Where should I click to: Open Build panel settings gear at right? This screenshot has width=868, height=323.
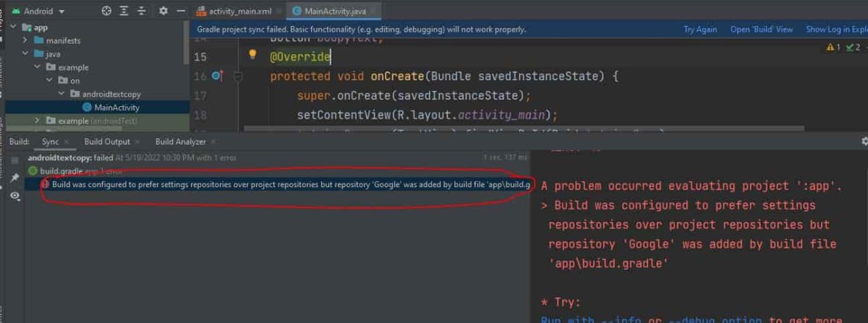pos(864,142)
